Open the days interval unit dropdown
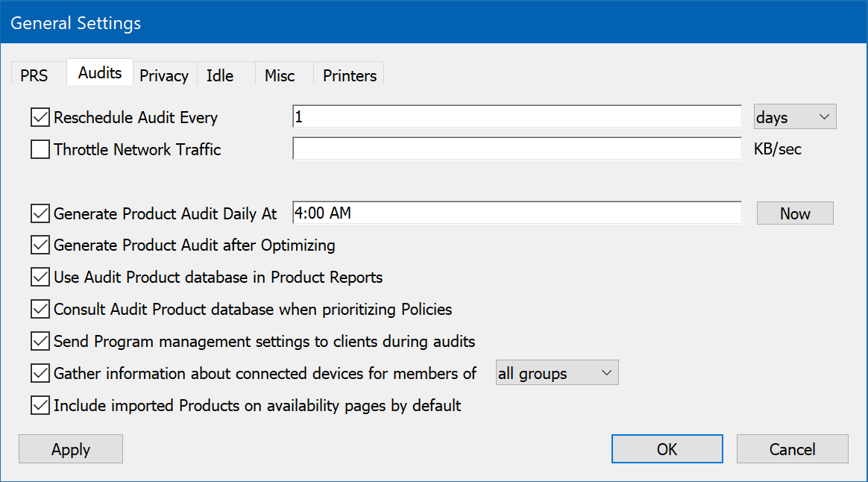Screen dimensions: 868x482 click(x=795, y=118)
